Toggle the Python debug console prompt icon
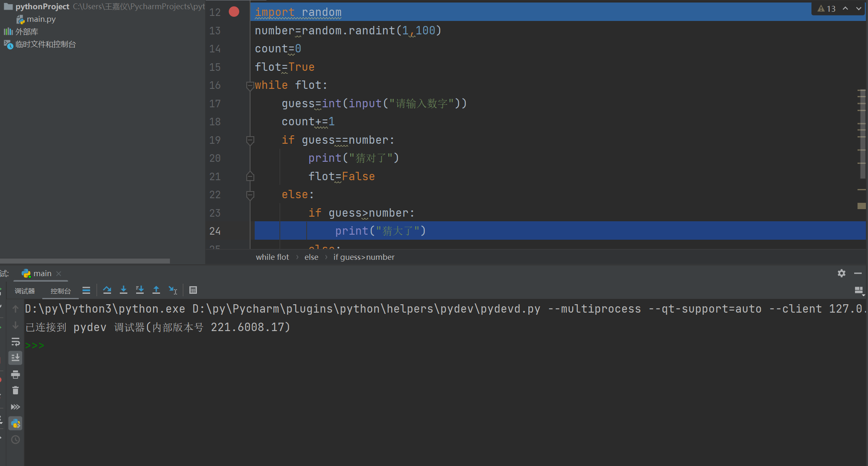Screen dimensions: 868x466 tap(15, 424)
